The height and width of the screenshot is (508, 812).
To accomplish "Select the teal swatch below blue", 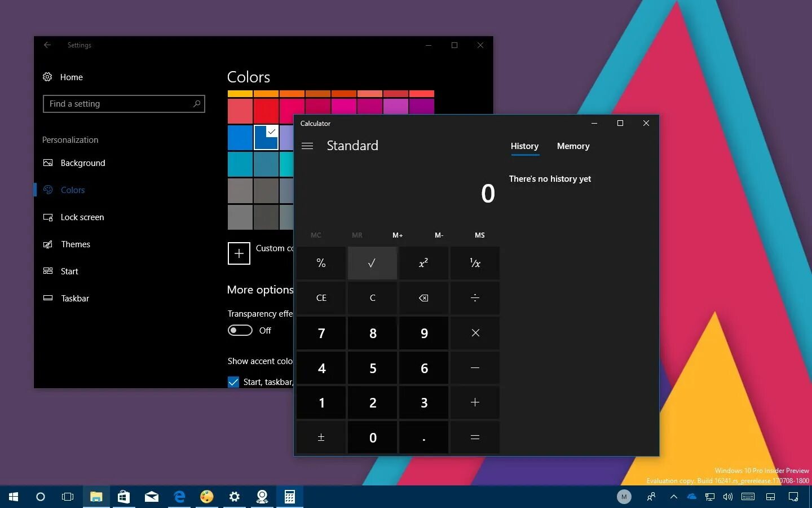I will click(x=240, y=164).
